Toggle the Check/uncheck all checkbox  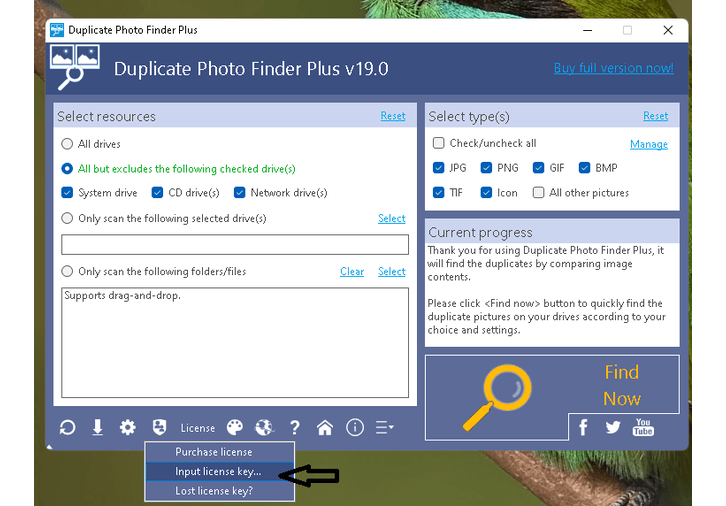pos(438,143)
